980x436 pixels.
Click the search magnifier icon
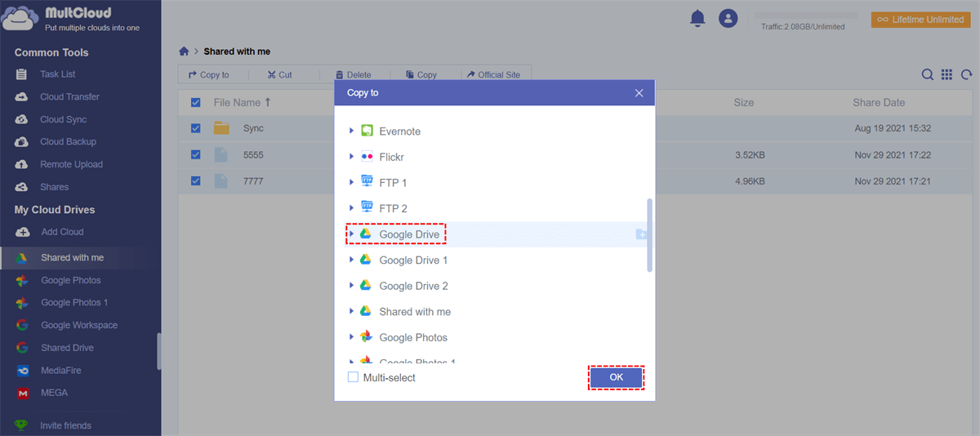point(928,74)
